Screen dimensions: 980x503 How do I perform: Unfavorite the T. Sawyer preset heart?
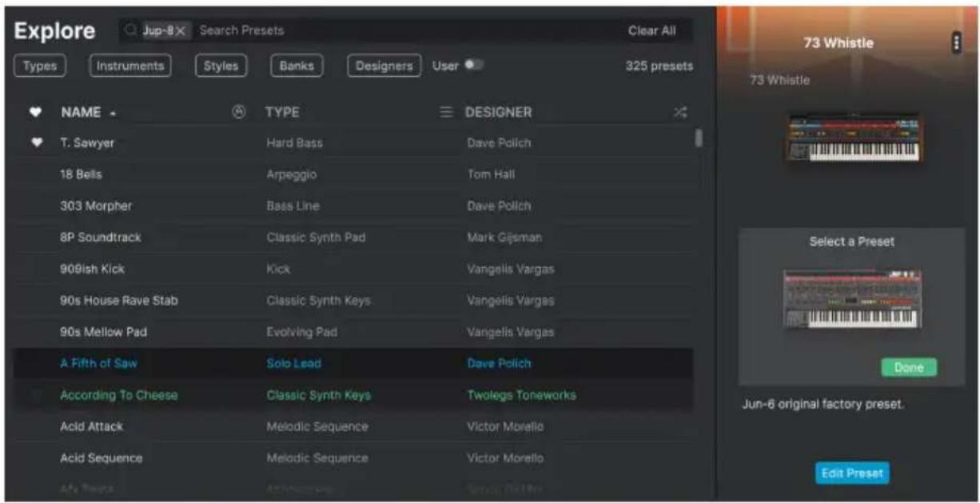pyautogui.click(x=34, y=143)
